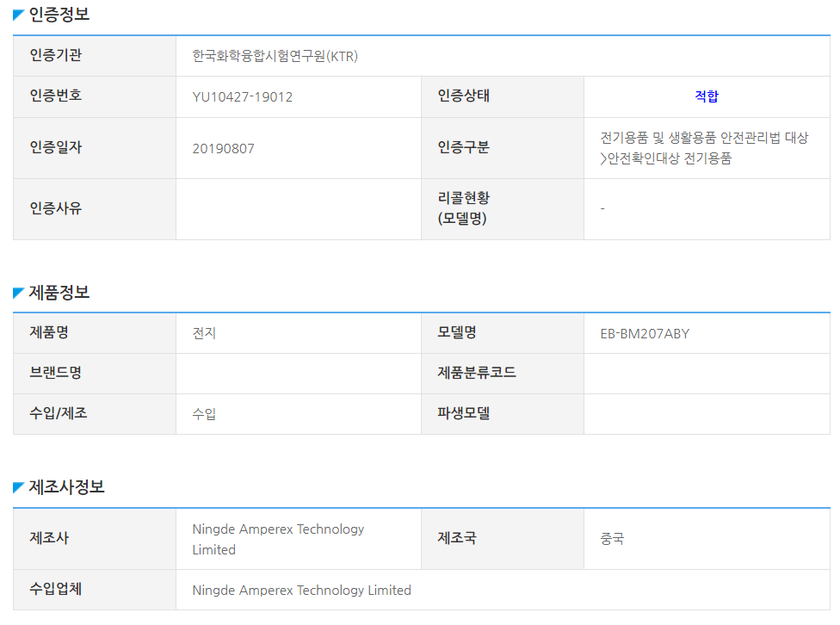The image size is (840, 625).
Task: Click the manufacturer name in 제조사 row
Action: [x=278, y=539]
